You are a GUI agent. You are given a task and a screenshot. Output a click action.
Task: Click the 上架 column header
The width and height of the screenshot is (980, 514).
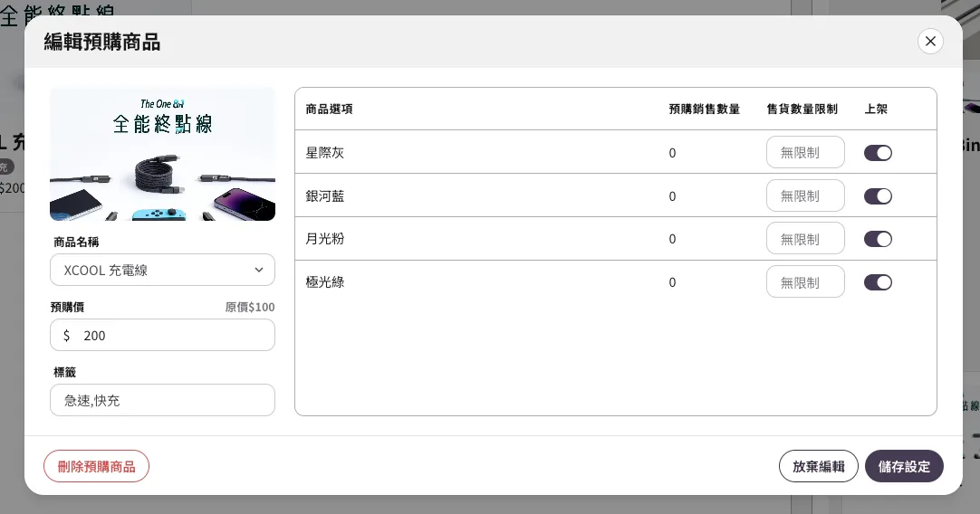pos(876,109)
